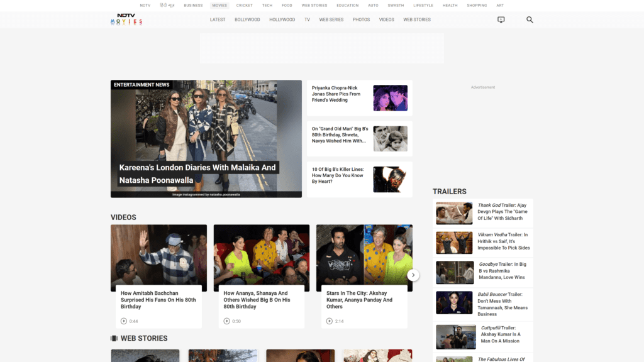644x362 pixels.
Task: Click the live TV monitor icon
Action: 501,19
